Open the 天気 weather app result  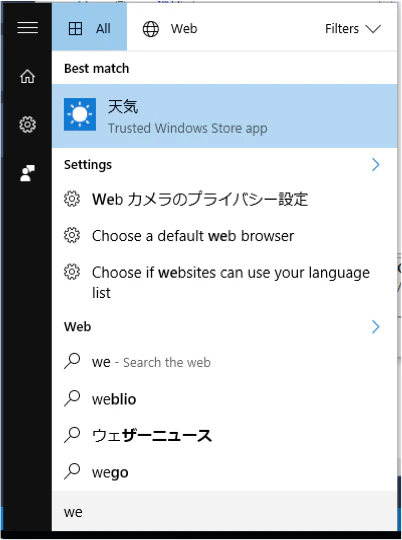click(x=225, y=116)
